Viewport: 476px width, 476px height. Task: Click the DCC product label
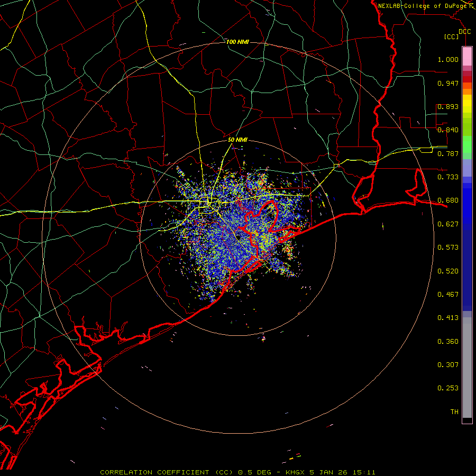click(464, 32)
